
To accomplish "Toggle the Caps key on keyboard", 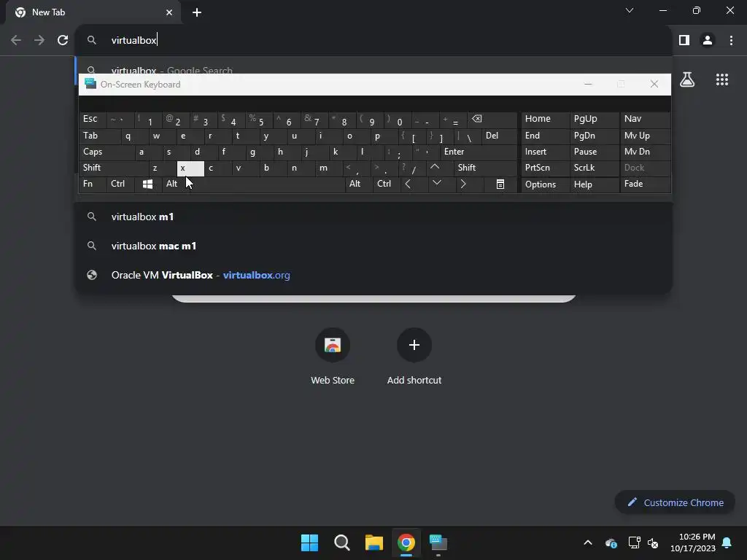I will click(x=107, y=152).
